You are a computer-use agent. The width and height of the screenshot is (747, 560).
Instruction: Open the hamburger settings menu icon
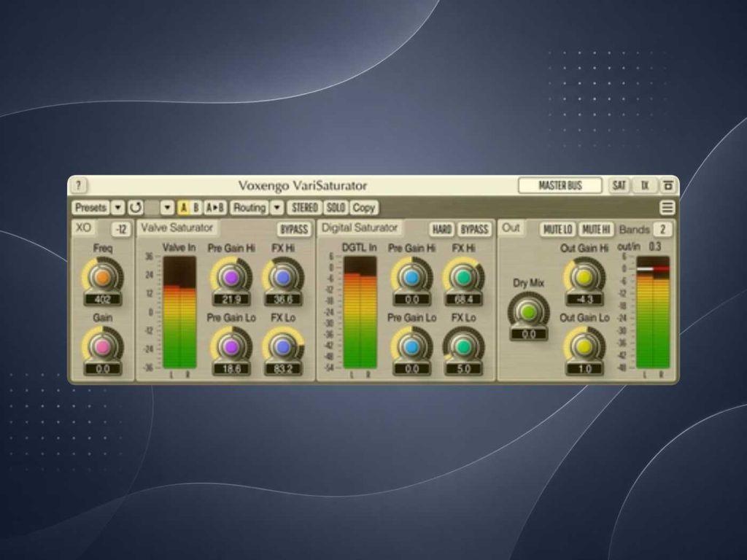point(667,208)
